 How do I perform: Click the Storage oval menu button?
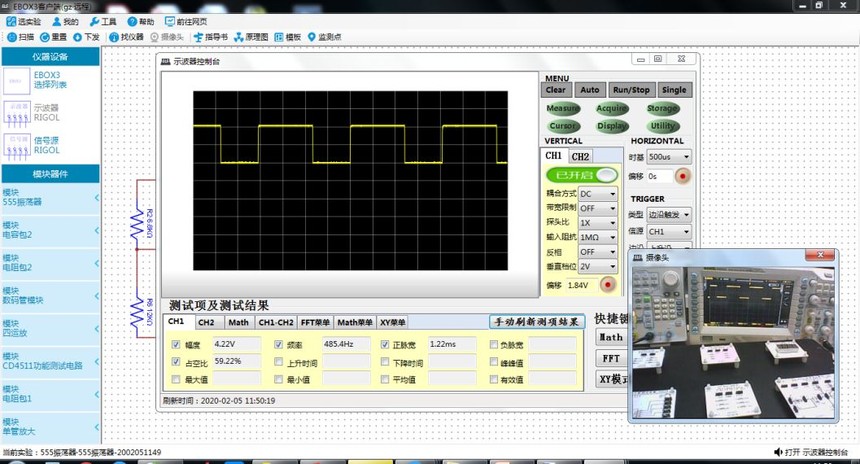coord(663,109)
